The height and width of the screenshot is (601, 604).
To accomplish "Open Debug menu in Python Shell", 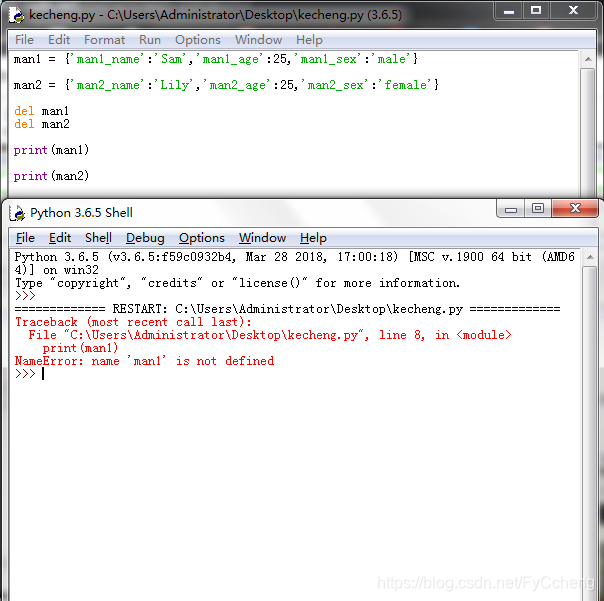I will click(x=145, y=238).
